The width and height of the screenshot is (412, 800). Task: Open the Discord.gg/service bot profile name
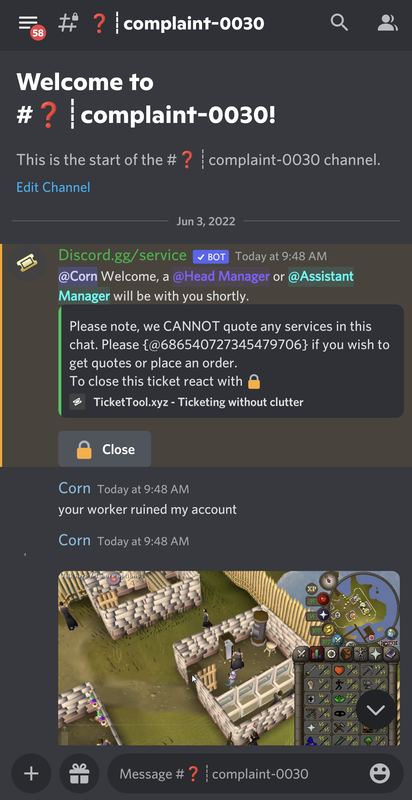122,255
